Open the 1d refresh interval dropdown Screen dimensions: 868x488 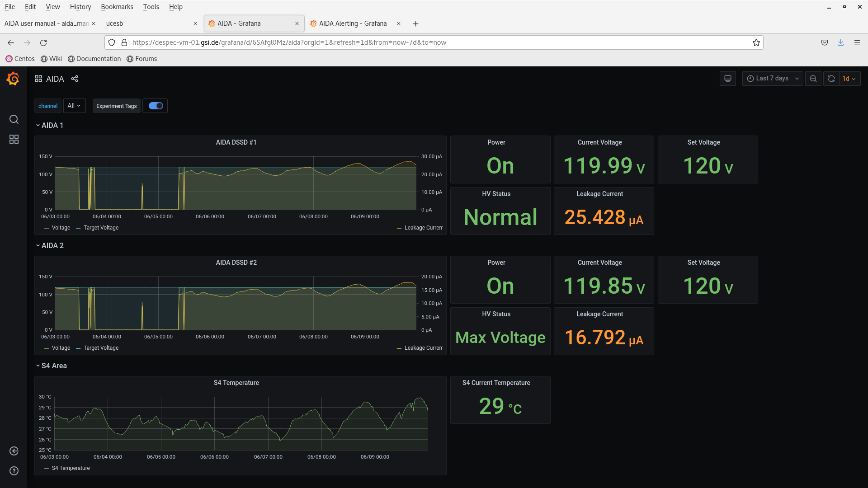pyautogui.click(x=849, y=79)
